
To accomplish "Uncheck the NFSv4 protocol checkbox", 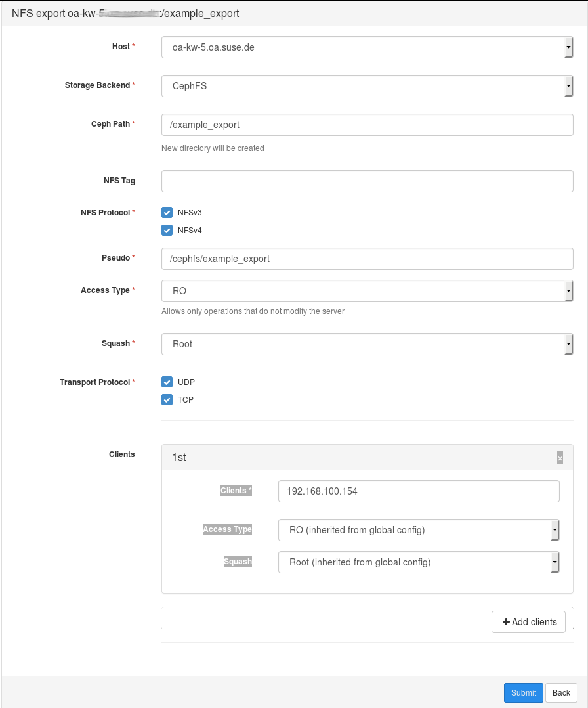I will [167, 231].
